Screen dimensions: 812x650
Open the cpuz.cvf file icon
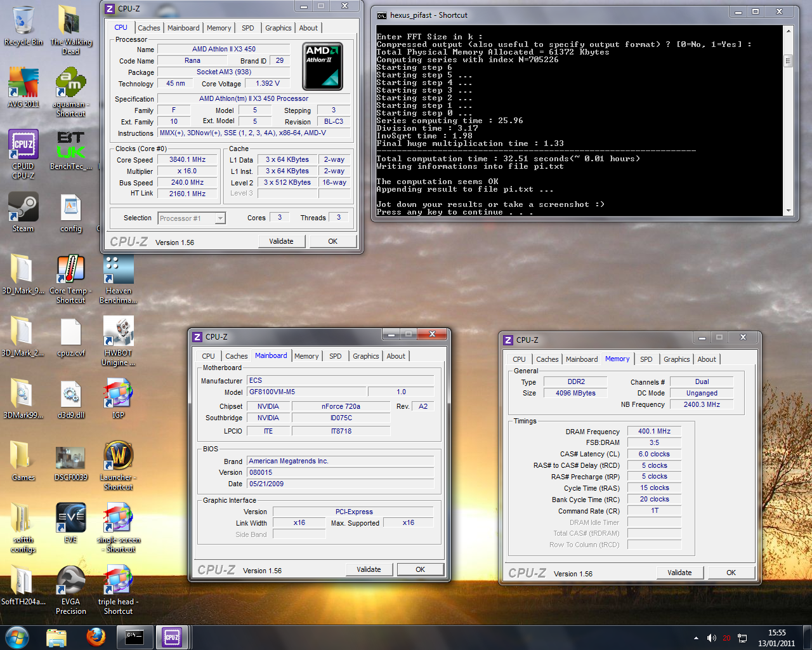[70, 336]
